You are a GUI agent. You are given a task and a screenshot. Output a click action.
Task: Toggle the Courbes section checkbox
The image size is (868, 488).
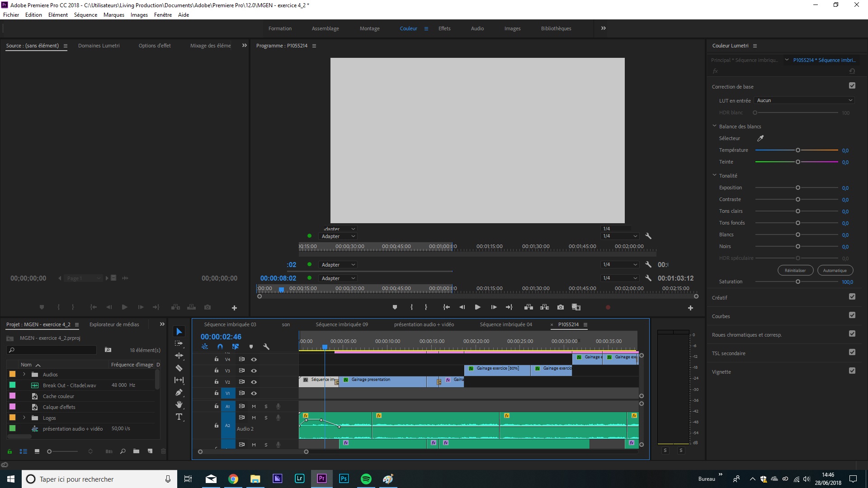click(x=852, y=315)
